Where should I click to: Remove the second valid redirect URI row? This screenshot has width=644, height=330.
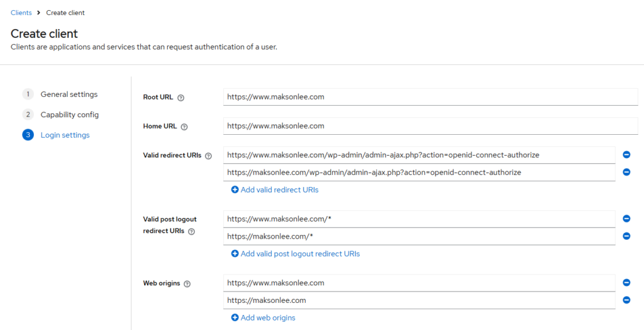pos(626,172)
